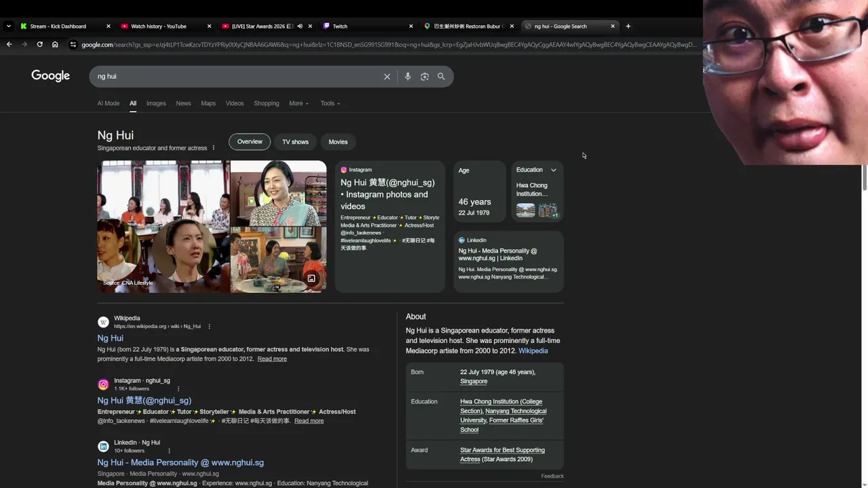Click the browser address bar URL
The height and width of the screenshot is (488, 868).
click(x=388, y=45)
